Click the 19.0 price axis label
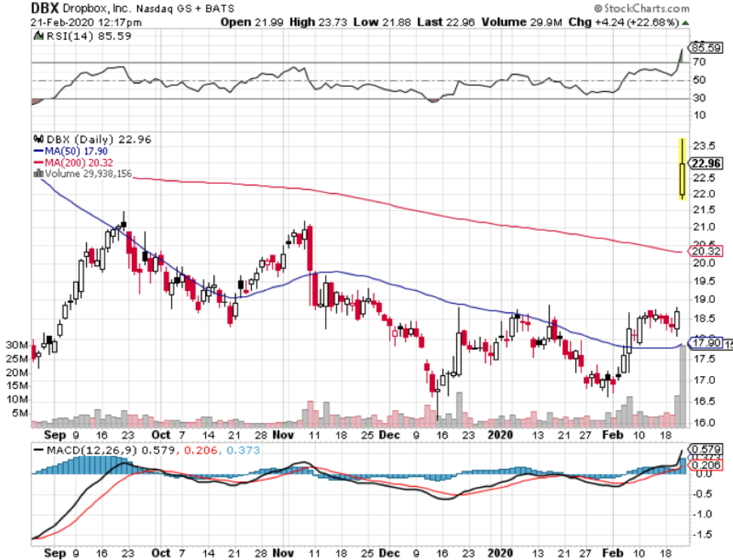Viewport: 733px width, 560px height. (x=704, y=300)
